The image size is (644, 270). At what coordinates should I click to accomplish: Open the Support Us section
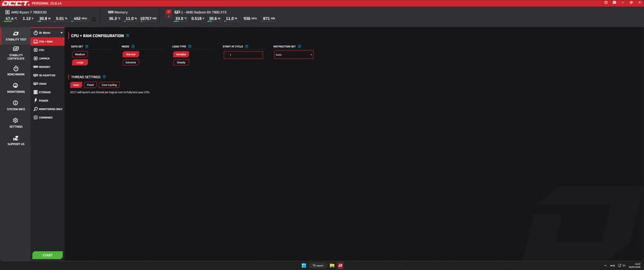[x=15, y=140]
